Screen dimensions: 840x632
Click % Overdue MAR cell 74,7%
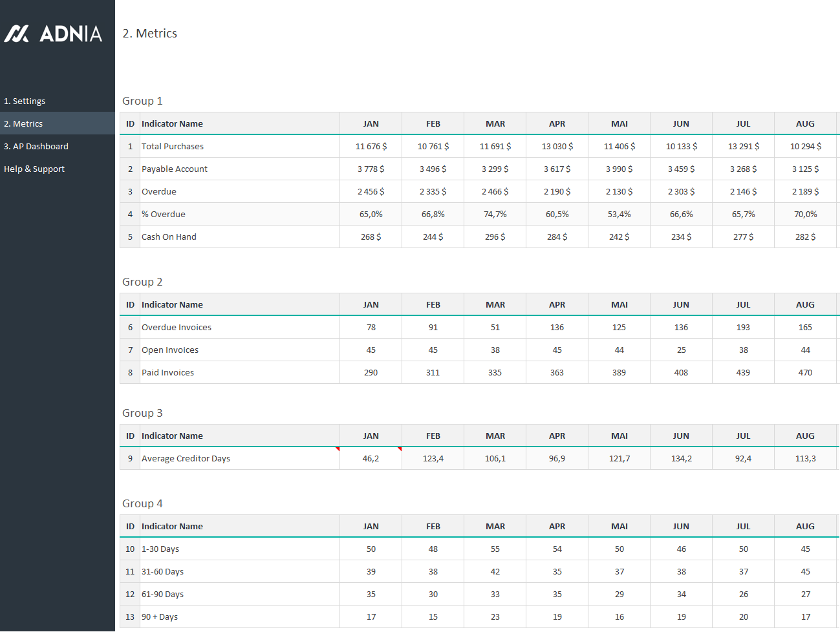tap(495, 215)
